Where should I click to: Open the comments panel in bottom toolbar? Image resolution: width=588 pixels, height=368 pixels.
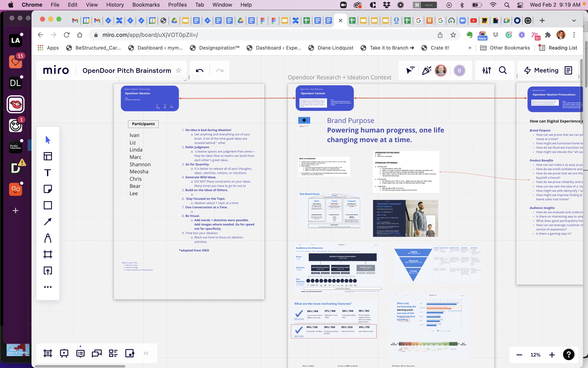[x=80, y=353]
